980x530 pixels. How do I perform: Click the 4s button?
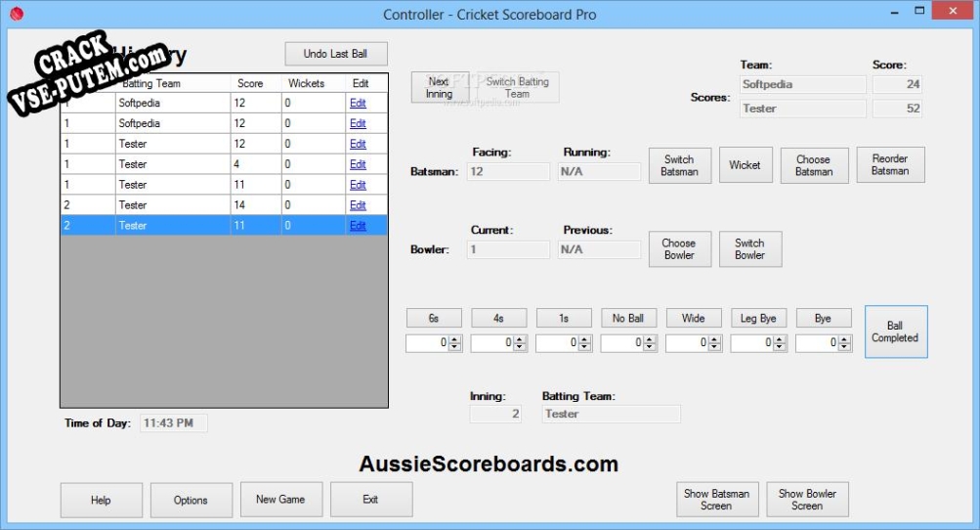498,318
